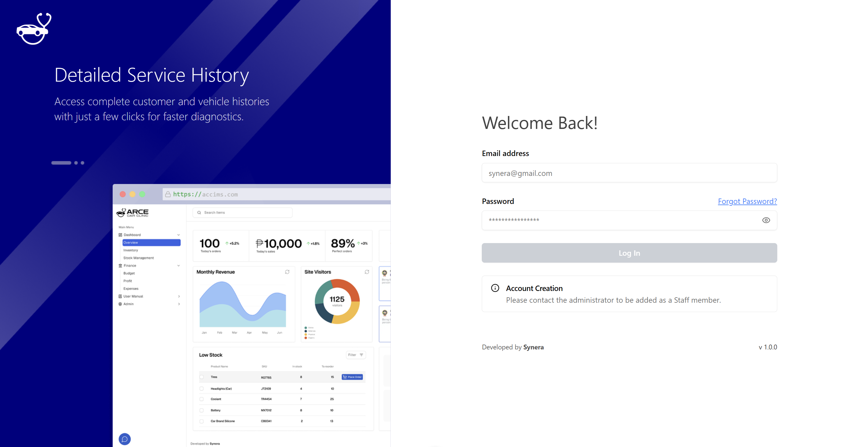Check the Coolant row checkbox
868x447 pixels.
click(x=201, y=399)
